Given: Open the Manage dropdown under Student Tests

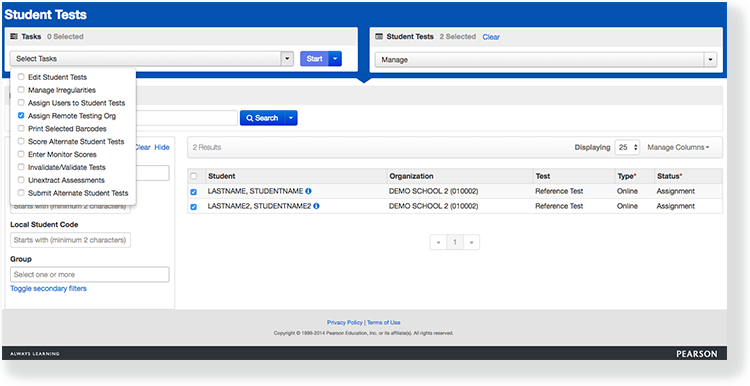Looking at the screenshot, I should click(x=546, y=60).
